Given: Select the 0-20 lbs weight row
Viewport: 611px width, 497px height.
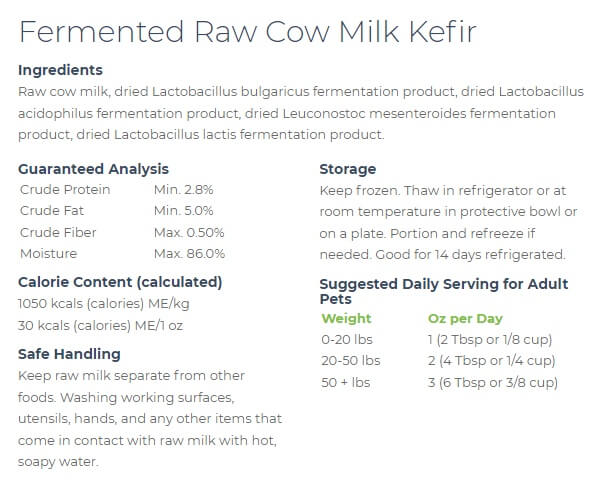Looking at the screenshot, I should [x=347, y=340].
